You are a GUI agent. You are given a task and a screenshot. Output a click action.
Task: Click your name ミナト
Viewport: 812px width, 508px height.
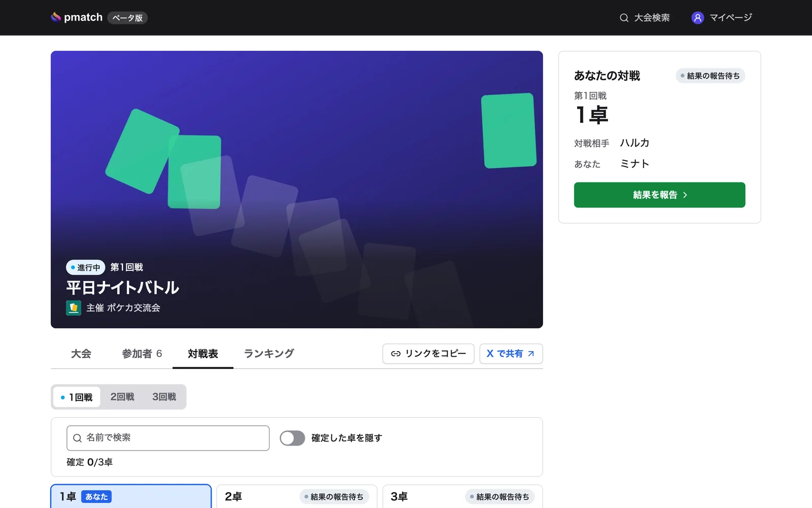click(634, 164)
